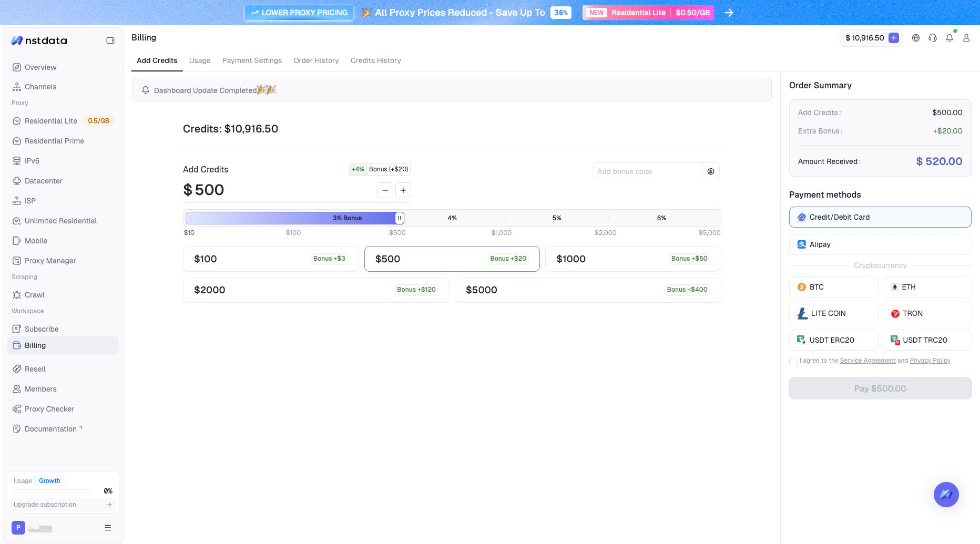The image size is (980, 544).
Task: Click the credit amount slider handle
Action: point(400,218)
